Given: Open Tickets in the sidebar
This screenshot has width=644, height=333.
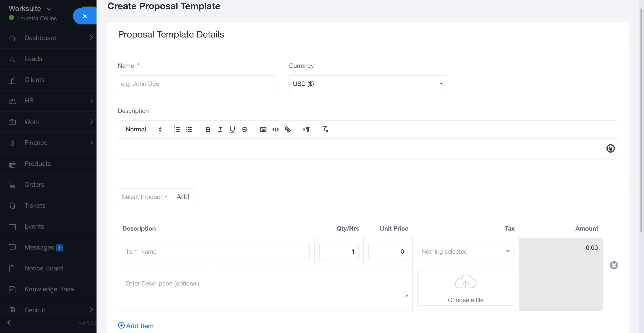Looking at the screenshot, I should click(35, 206).
